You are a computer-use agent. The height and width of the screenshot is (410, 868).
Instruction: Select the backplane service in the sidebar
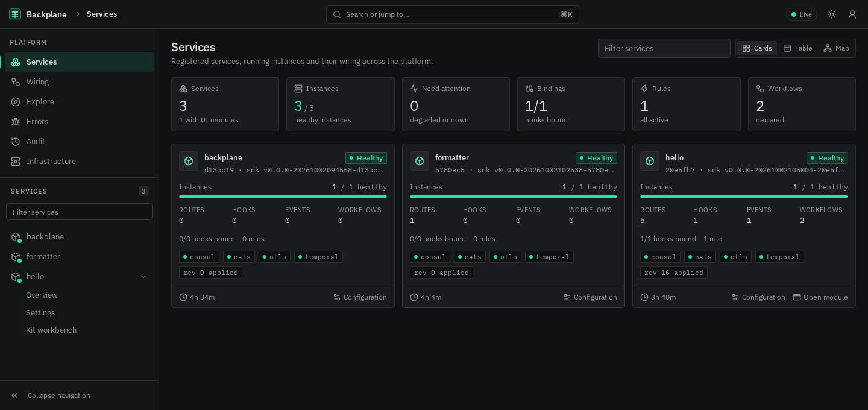(x=79, y=237)
